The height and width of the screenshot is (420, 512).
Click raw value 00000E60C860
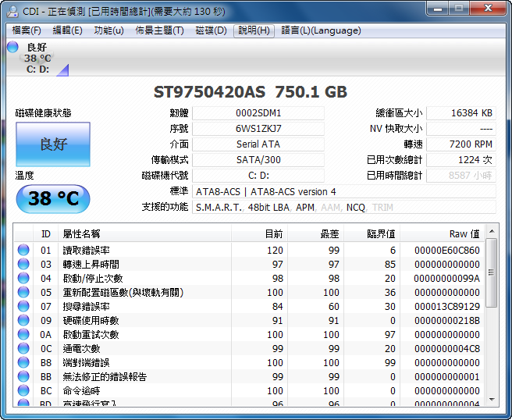coord(447,250)
